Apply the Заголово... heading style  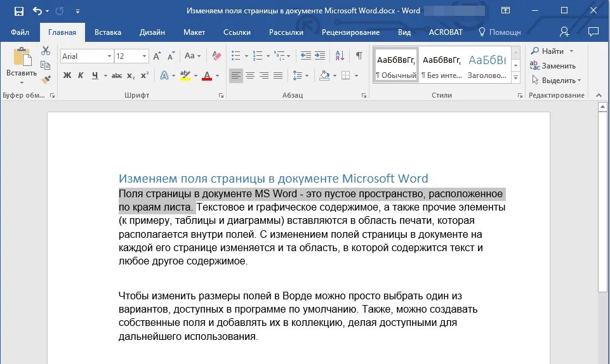pyautogui.click(x=487, y=65)
